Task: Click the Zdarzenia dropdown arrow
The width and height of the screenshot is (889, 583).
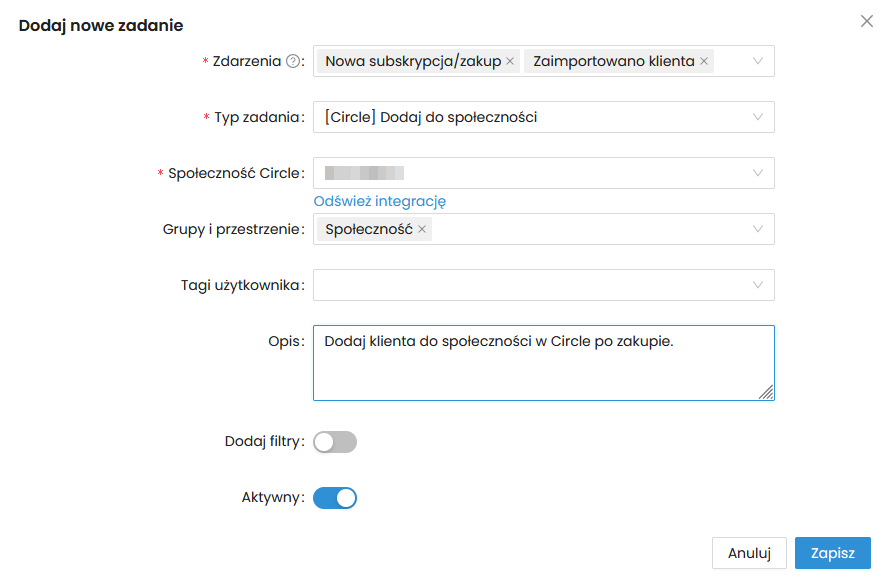Action: click(x=758, y=61)
